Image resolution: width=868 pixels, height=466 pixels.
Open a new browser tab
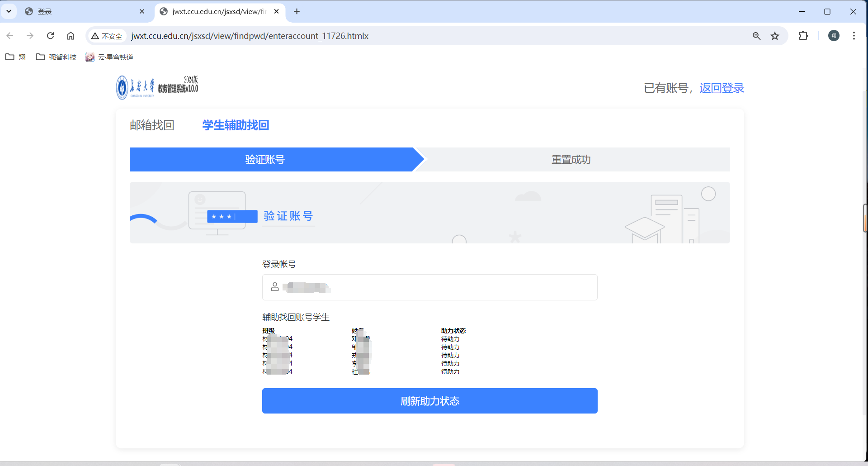click(297, 11)
